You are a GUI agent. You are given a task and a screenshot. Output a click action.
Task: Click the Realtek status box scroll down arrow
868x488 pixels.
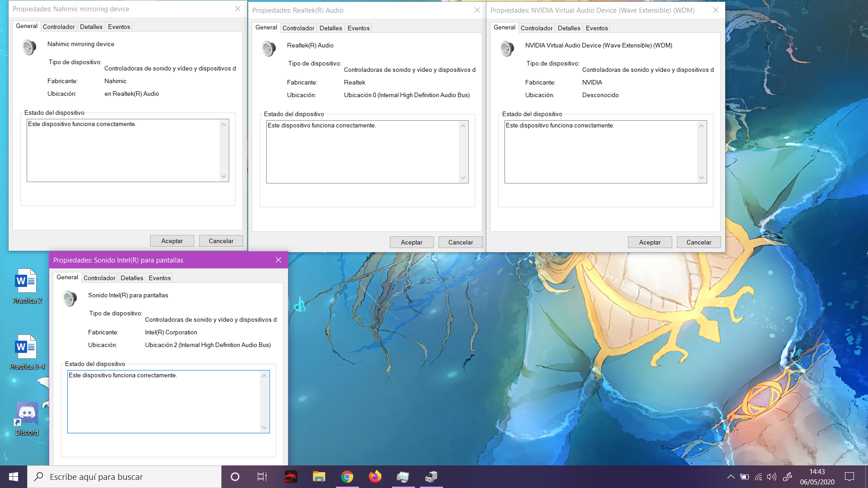(x=463, y=178)
